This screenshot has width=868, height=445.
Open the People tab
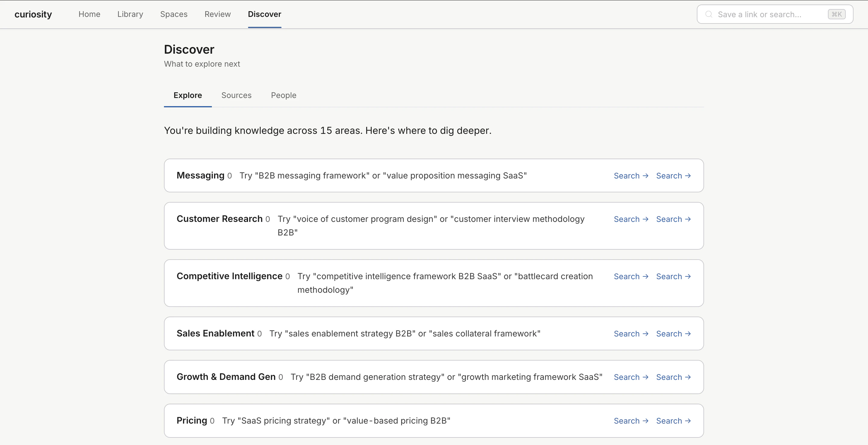[283, 95]
